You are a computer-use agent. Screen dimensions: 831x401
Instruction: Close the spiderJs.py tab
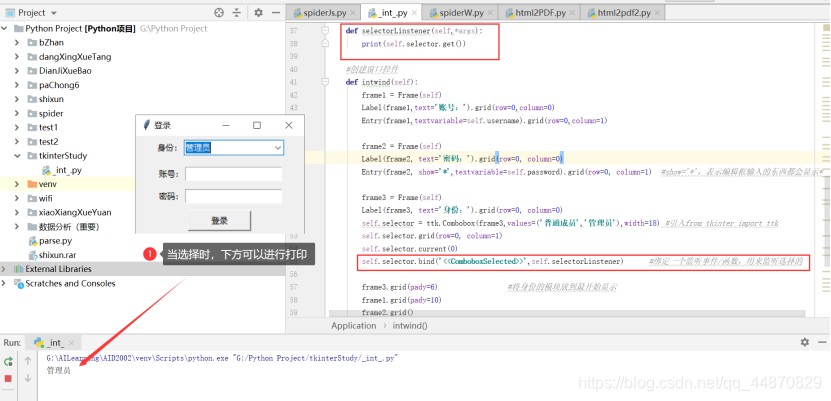click(353, 13)
